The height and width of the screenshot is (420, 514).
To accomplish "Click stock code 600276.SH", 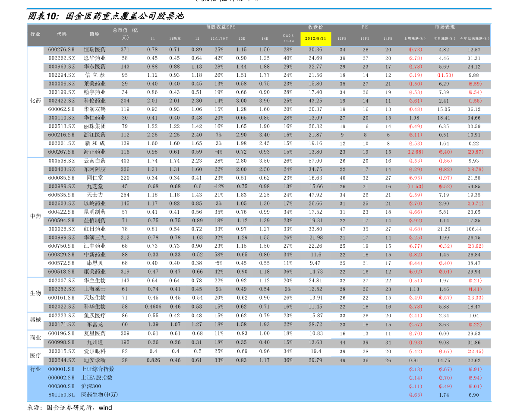I will click(62, 50).
